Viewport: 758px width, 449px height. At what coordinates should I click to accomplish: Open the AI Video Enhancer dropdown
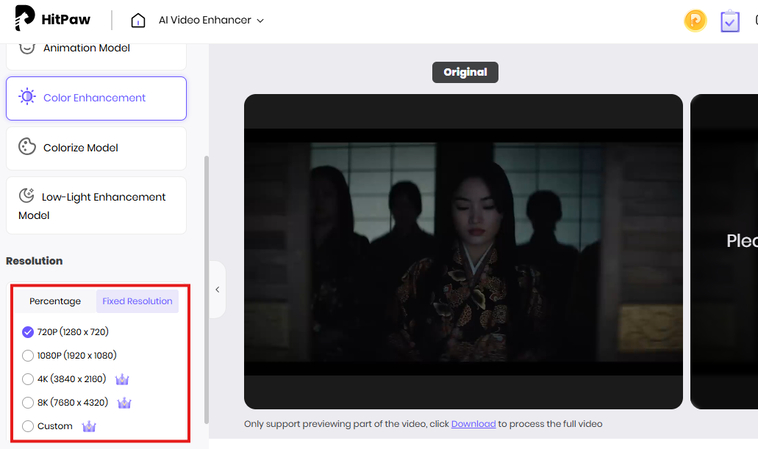[211, 20]
